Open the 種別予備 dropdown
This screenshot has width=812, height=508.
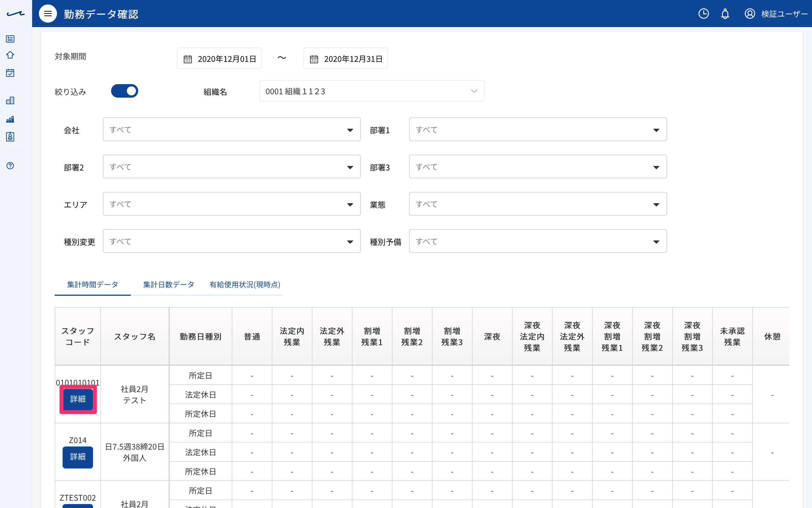click(538, 241)
